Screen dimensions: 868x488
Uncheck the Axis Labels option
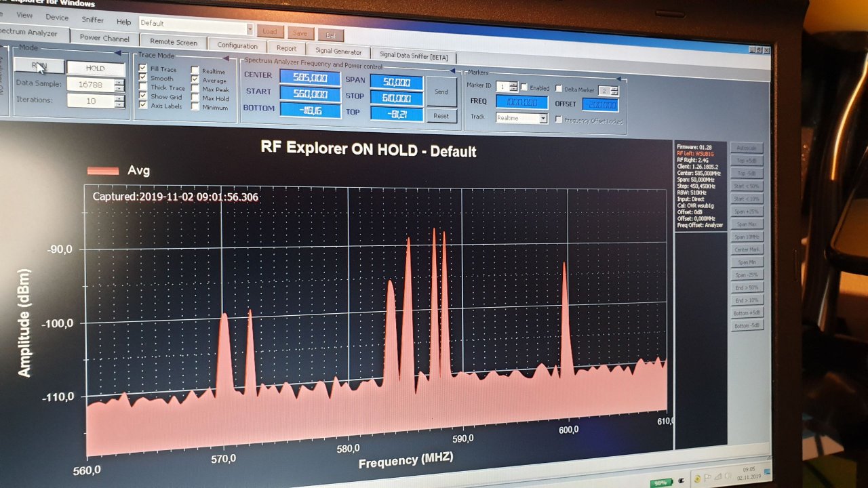(142, 106)
